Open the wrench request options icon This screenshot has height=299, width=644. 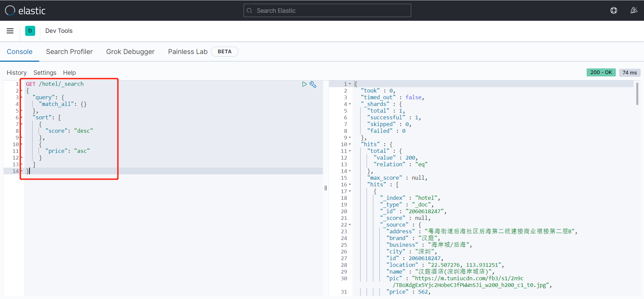313,84
